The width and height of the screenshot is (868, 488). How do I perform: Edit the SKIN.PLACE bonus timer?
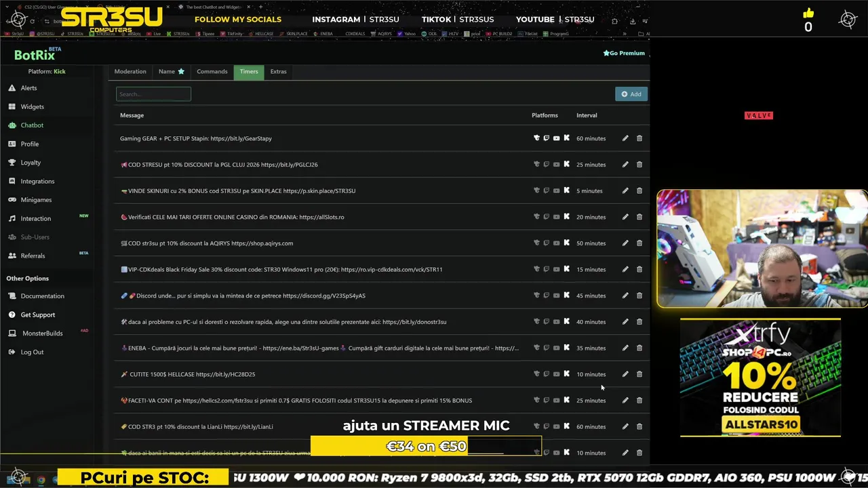point(625,190)
